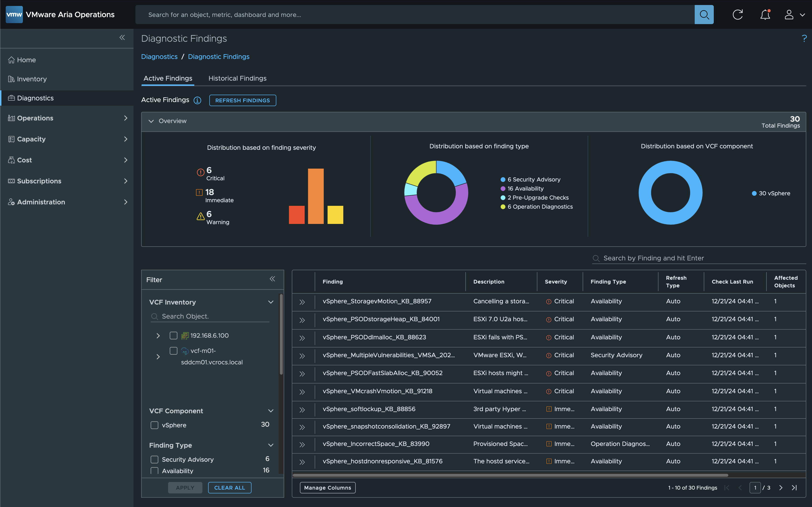The height and width of the screenshot is (507, 812).
Task: Click the help question mark icon
Action: click(x=804, y=39)
